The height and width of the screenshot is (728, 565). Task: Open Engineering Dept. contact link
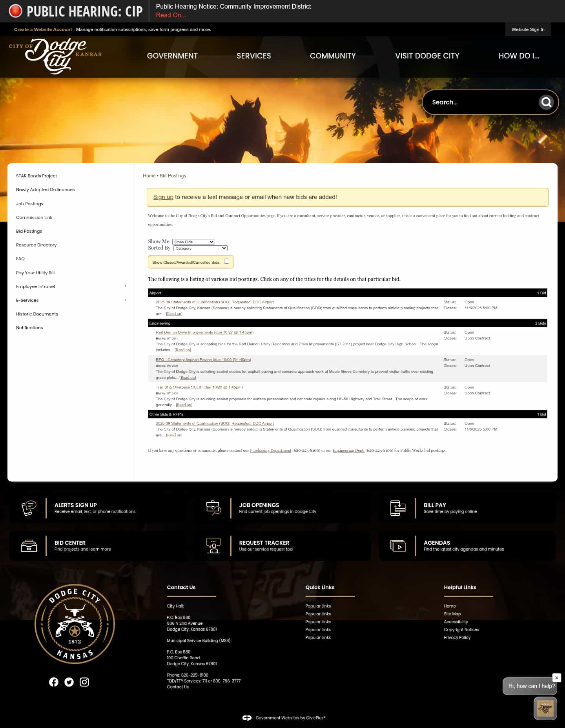[x=348, y=451]
